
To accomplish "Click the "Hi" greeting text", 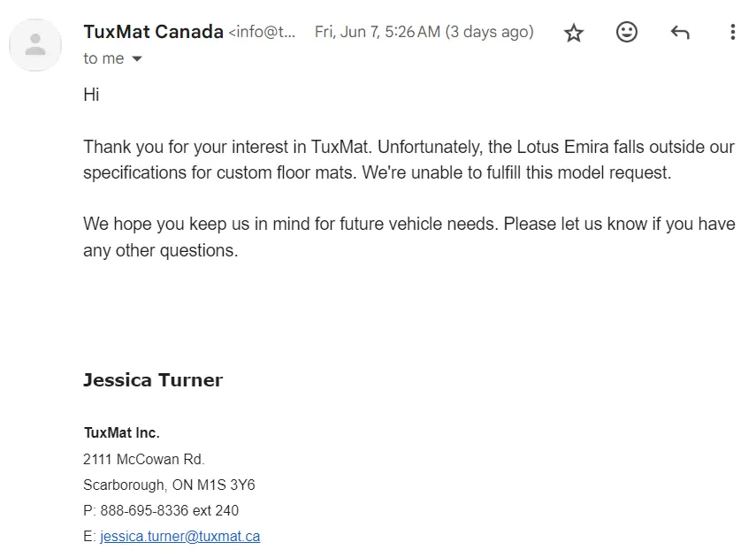I will pyautogui.click(x=91, y=95).
